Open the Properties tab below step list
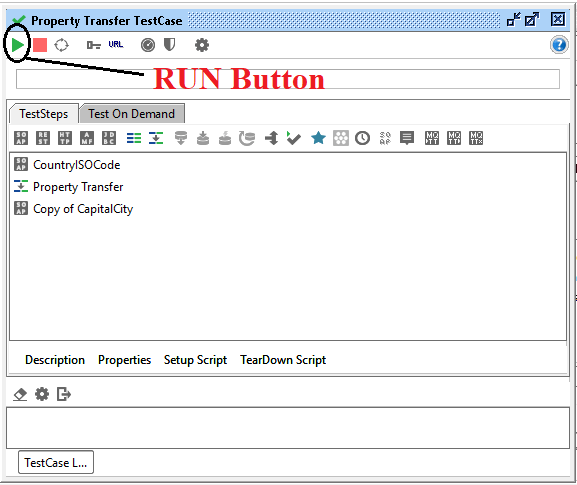 tap(124, 360)
